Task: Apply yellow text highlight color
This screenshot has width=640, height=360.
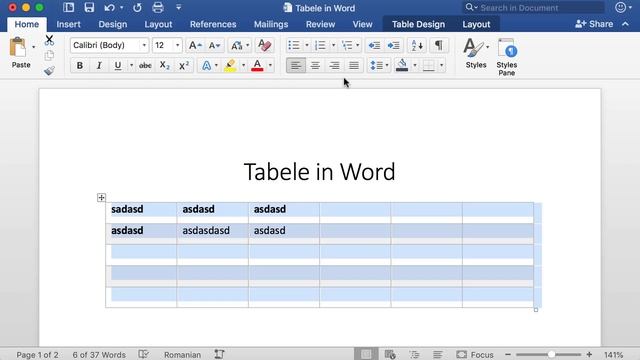Action: [x=230, y=65]
